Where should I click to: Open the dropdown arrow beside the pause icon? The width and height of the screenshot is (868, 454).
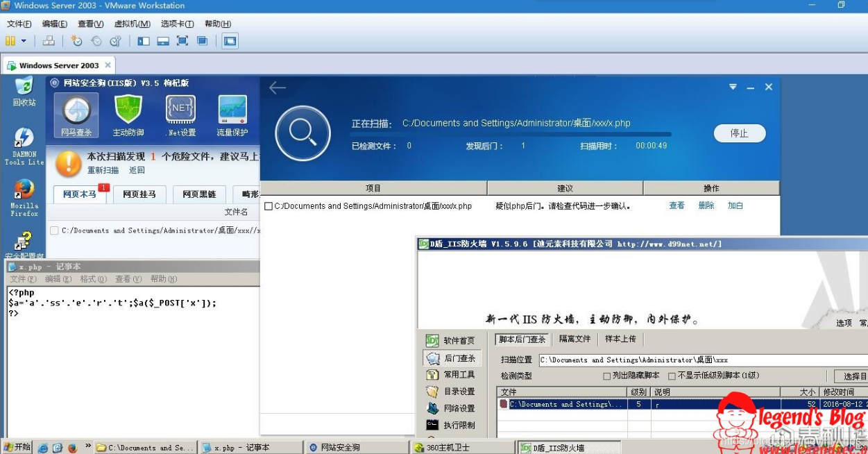tap(24, 41)
